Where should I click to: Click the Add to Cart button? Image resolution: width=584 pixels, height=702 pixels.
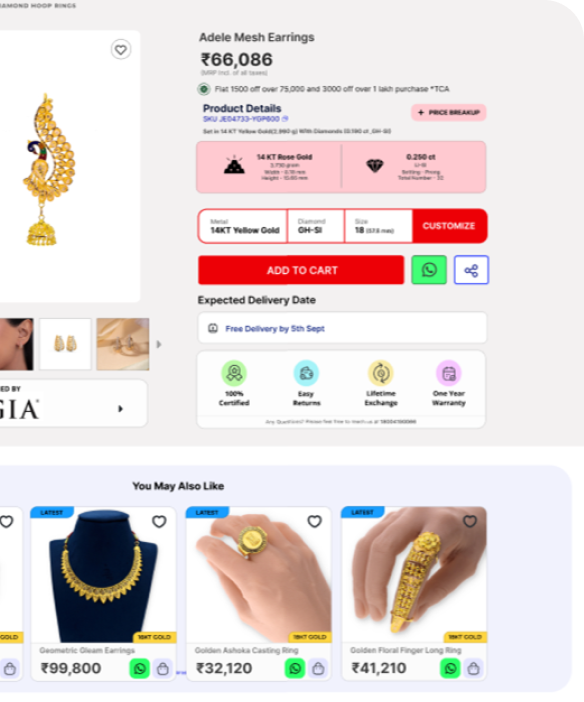(301, 270)
